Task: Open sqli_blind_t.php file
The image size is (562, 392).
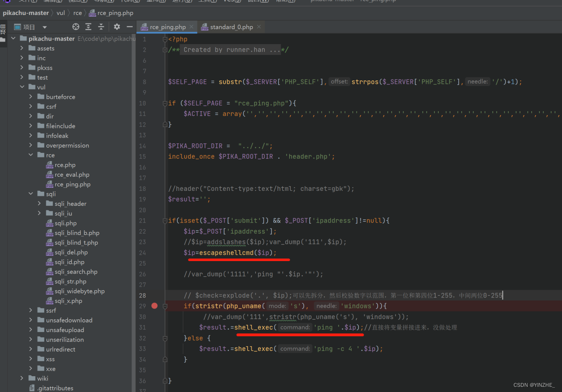Action: tap(76, 243)
